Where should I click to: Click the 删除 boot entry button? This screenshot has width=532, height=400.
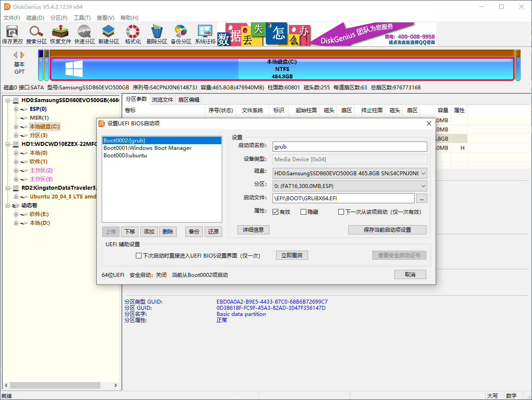pyautogui.click(x=168, y=232)
